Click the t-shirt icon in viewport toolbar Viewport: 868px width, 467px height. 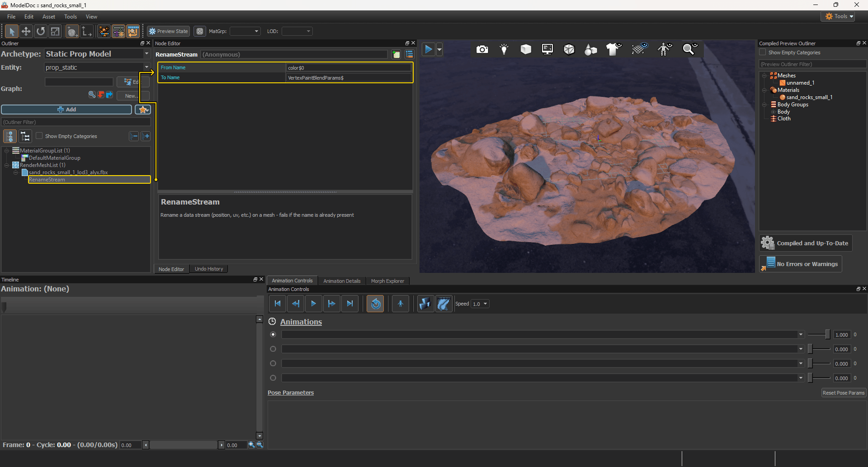coord(613,49)
